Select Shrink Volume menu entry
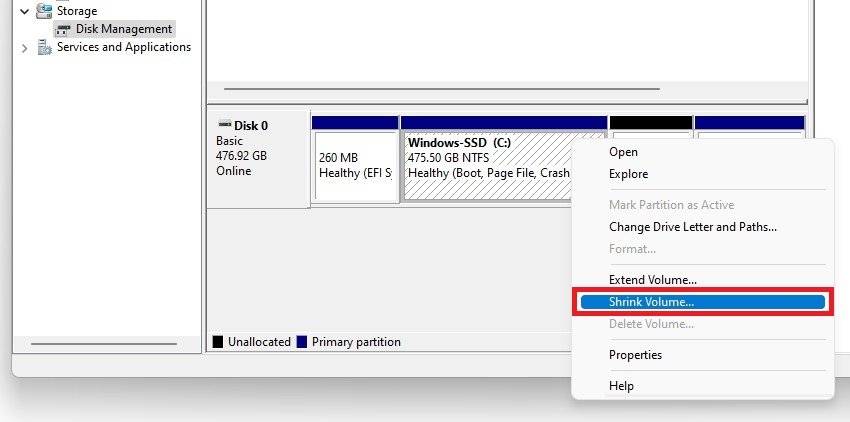The image size is (850, 422). (x=703, y=302)
